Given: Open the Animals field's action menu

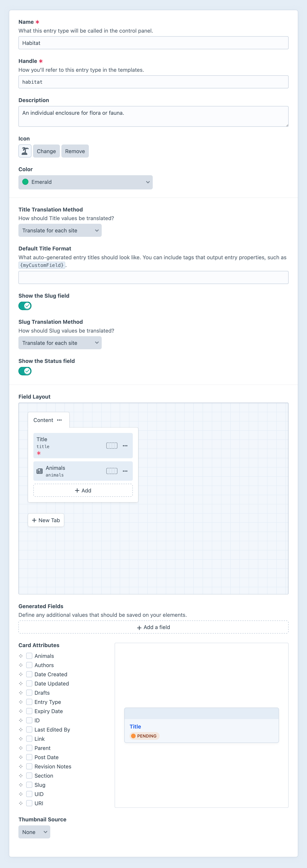Looking at the screenshot, I should (125, 471).
